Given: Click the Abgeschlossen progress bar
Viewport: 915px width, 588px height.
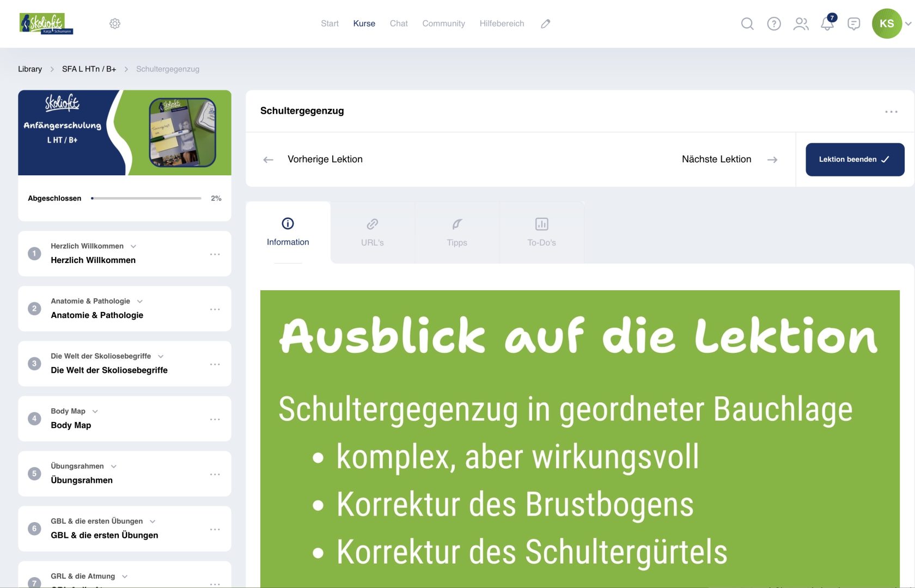Looking at the screenshot, I should point(145,198).
